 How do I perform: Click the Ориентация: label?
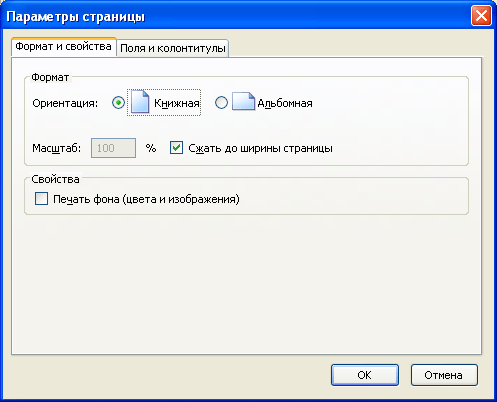pyautogui.click(x=65, y=103)
